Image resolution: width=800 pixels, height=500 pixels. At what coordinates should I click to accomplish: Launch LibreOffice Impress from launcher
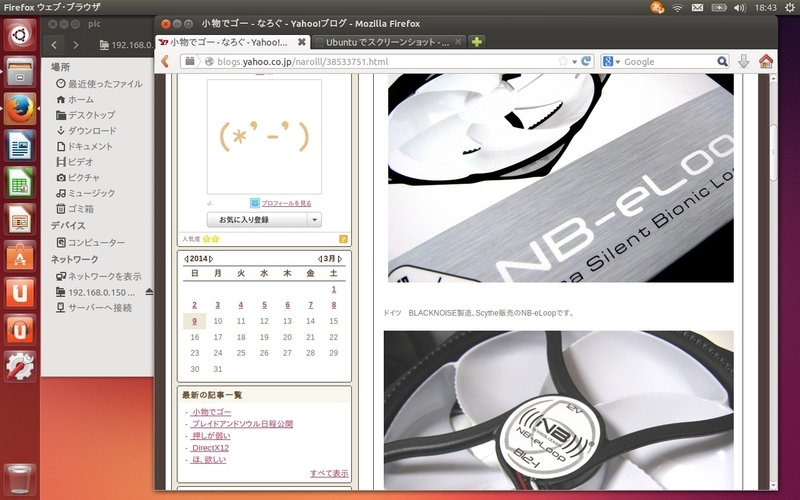20,219
